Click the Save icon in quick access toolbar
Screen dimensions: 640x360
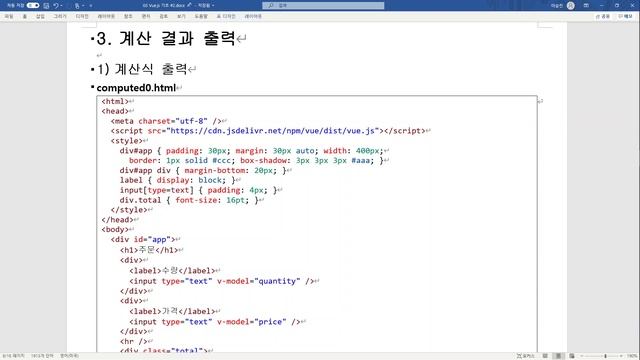click(x=46, y=6)
